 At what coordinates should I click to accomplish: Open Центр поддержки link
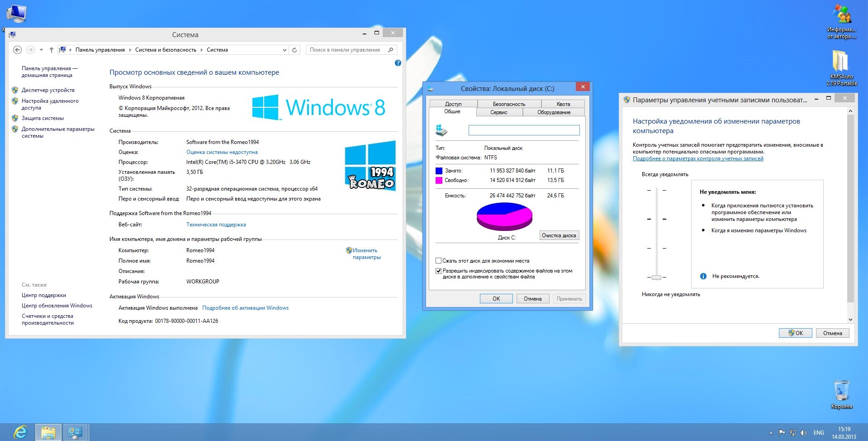44,295
